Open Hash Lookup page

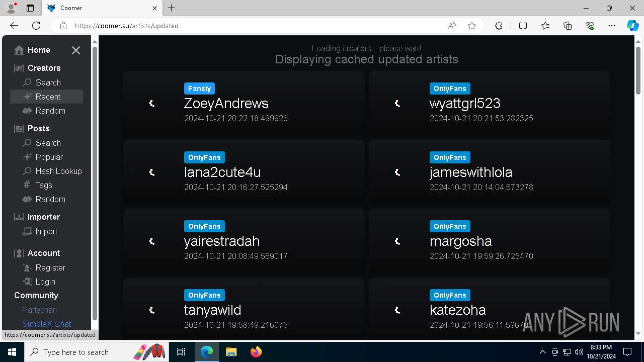[x=52, y=171]
